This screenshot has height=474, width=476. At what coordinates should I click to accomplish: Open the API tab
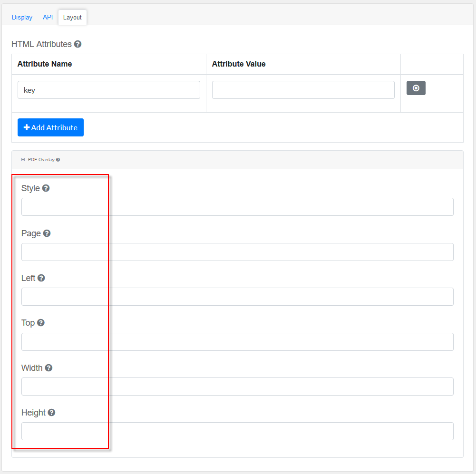[x=48, y=17]
